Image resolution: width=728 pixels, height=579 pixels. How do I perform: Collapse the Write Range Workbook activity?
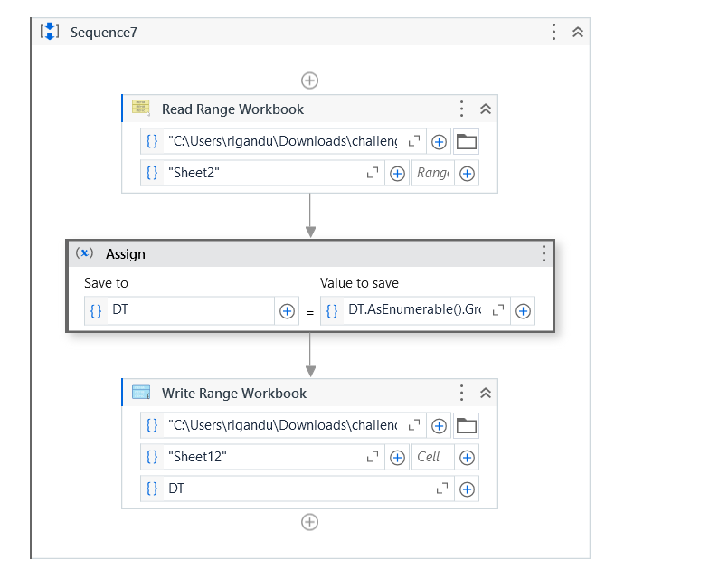point(485,394)
